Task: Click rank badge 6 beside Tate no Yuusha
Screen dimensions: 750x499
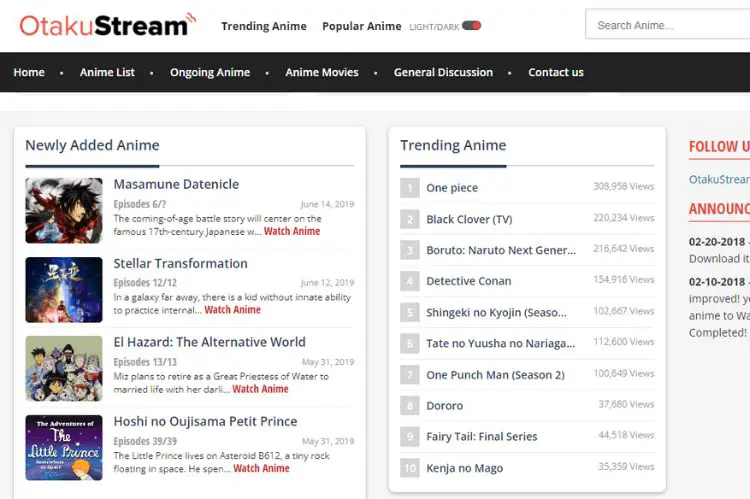Action: click(x=410, y=344)
